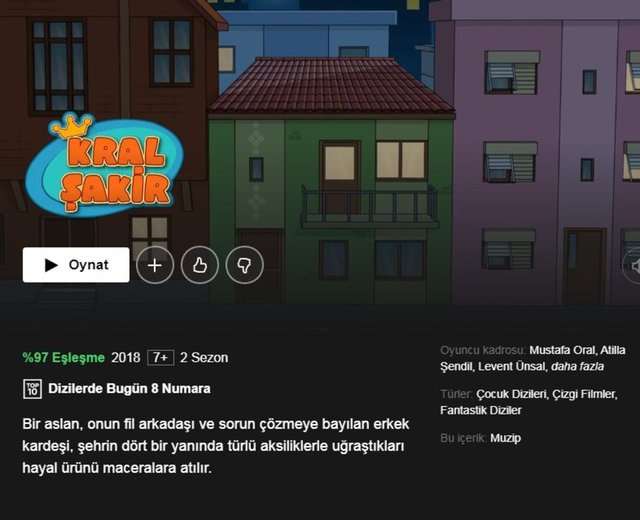Image resolution: width=640 pixels, height=520 pixels.
Task: Rate the show with thumbs down icon
Action: [244, 265]
